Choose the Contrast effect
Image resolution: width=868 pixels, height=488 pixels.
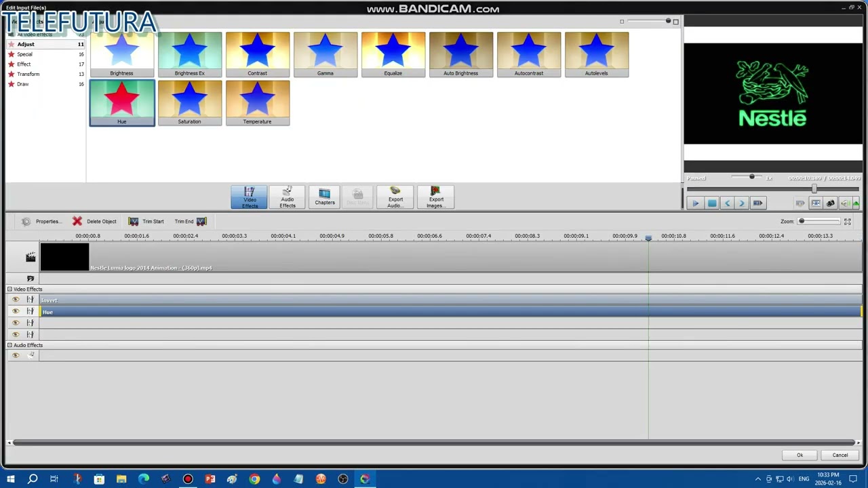258,54
